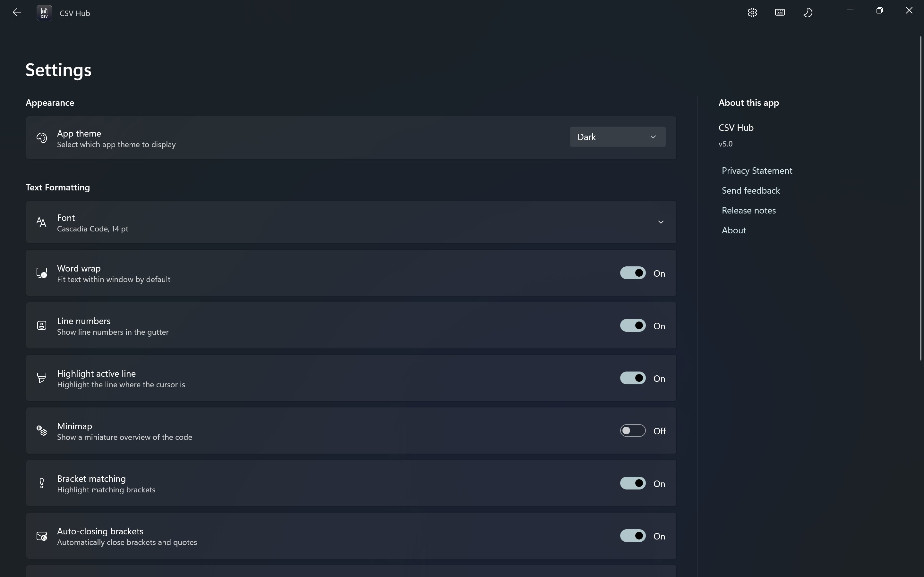Image resolution: width=924 pixels, height=577 pixels.
Task: Click the Release notes link
Action: tap(749, 210)
